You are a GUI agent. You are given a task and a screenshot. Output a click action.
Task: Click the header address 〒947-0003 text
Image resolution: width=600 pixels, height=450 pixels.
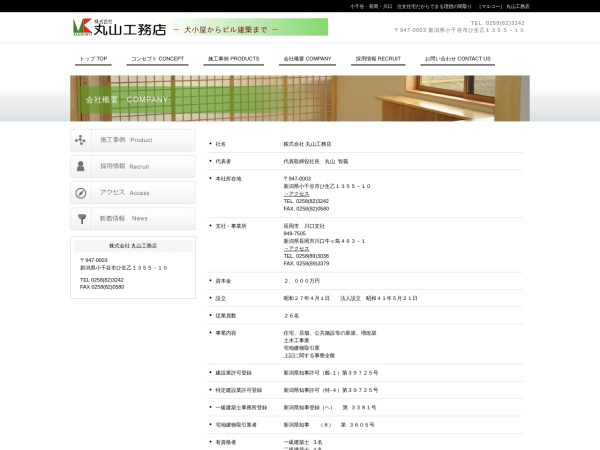tap(459, 30)
